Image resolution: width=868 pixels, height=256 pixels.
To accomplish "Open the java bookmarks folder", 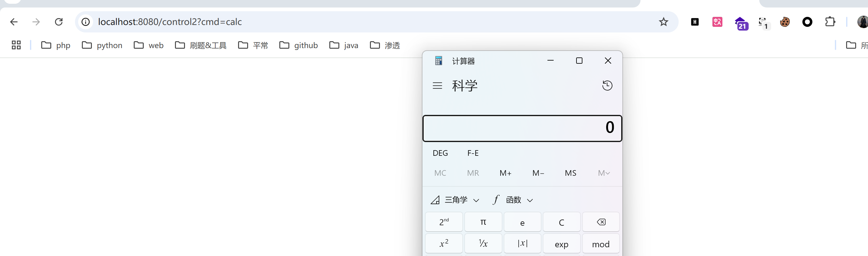I will [344, 45].
